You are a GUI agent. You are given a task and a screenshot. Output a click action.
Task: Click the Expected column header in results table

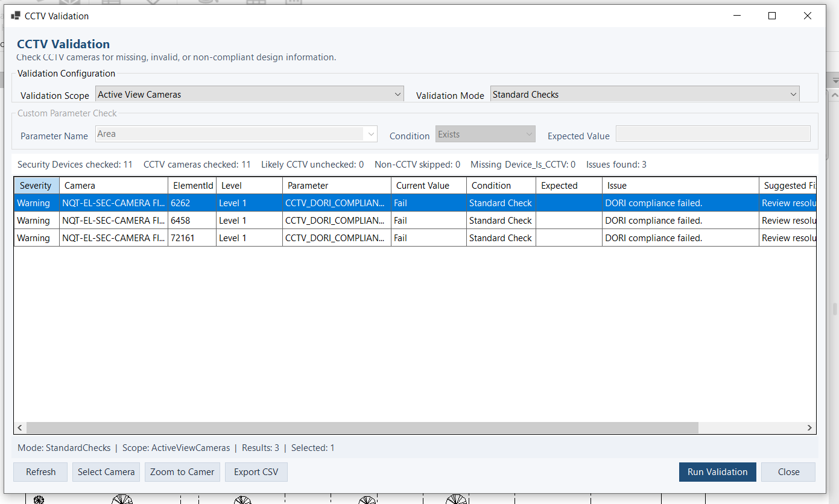pos(569,186)
